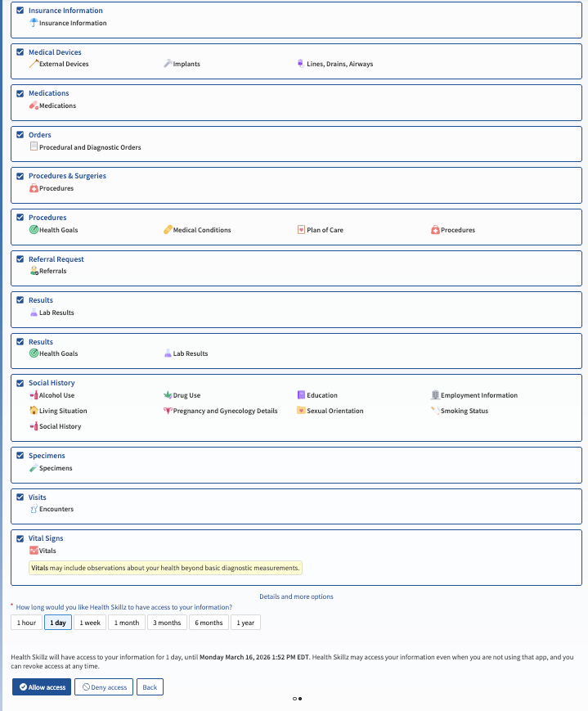Click the target icon for Health Goals under Procedures
This screenshot has width=588, height=711.
[x=34, y=229]
